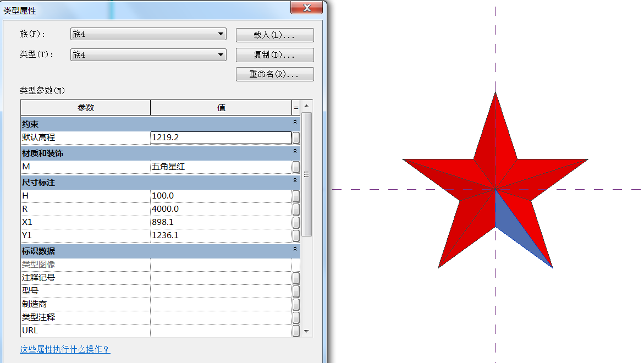Screen dimensions: 644x363
Task: Click the small button in 型号 row
Action: 296,291
